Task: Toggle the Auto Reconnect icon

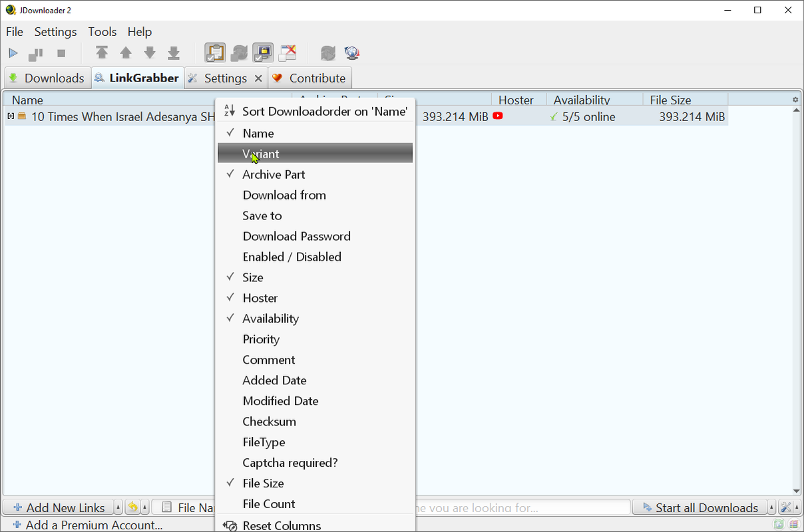Action: pos(239,53)
